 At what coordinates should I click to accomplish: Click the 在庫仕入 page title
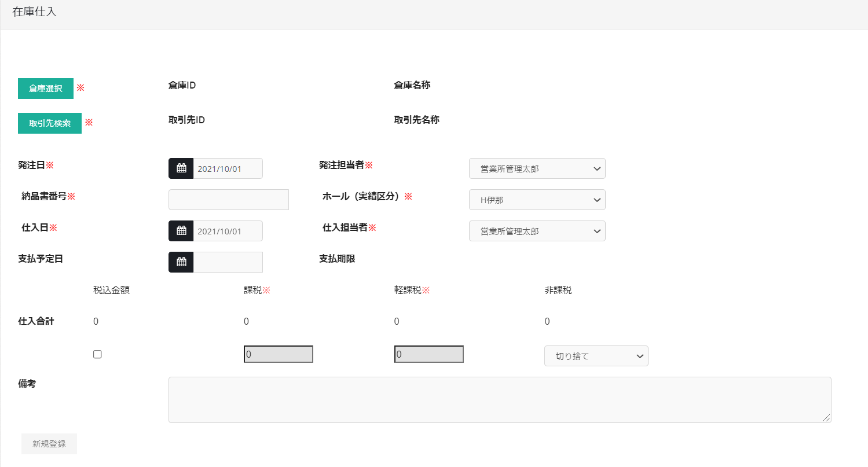(x=35, y=12)
